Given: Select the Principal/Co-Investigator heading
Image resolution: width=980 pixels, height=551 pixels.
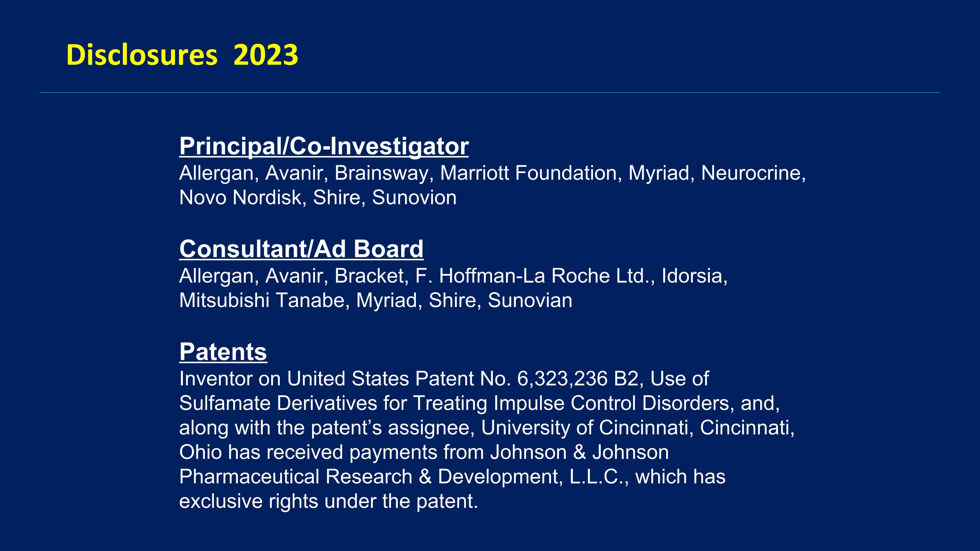Looking at the screenshot, I should click(x=324, y=146).
